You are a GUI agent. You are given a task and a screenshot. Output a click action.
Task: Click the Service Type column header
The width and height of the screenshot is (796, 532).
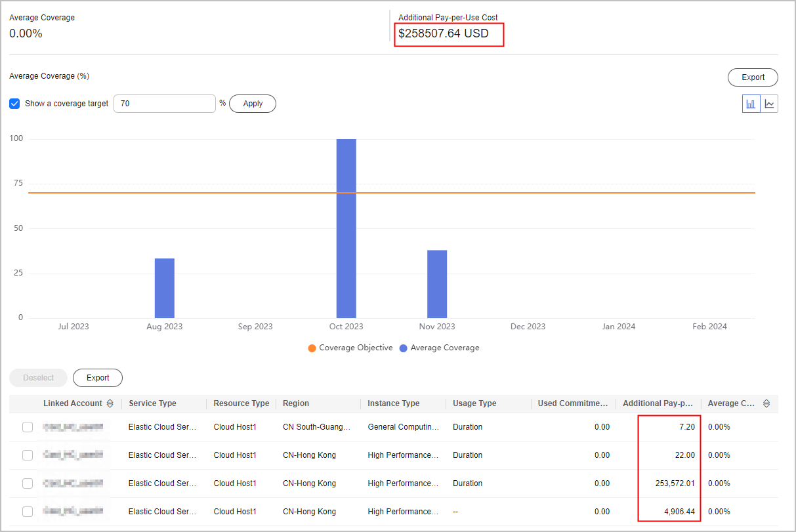coord(152,403)
